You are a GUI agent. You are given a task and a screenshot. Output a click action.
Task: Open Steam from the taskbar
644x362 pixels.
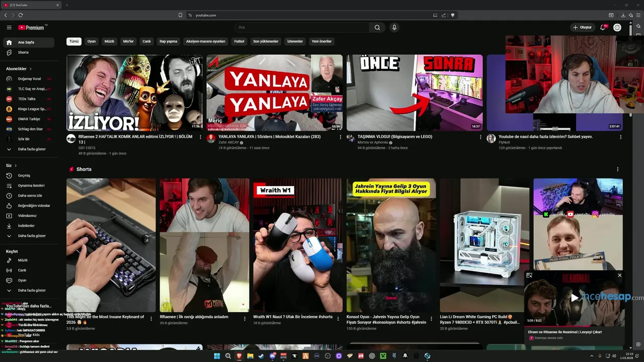pyautogui.click(x=261, y=356)
